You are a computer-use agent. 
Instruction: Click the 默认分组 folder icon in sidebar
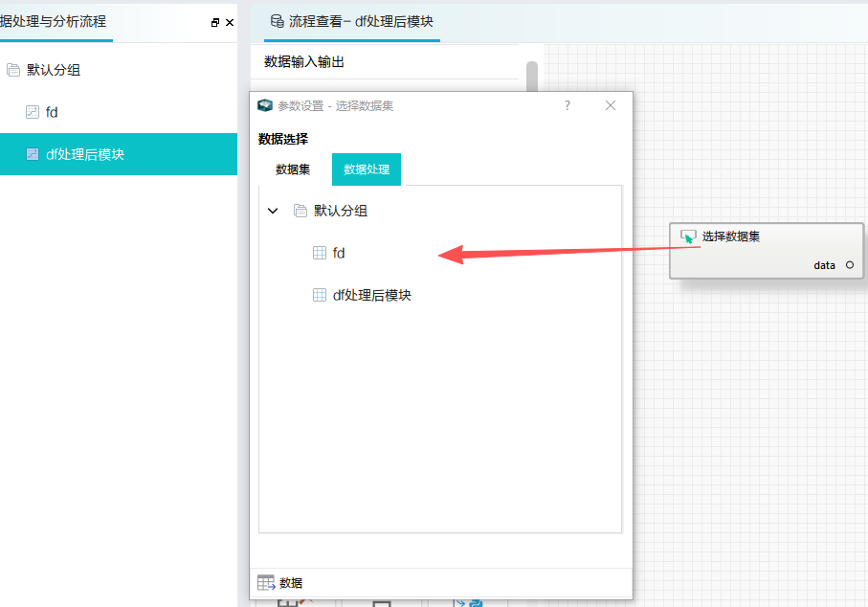13,70
